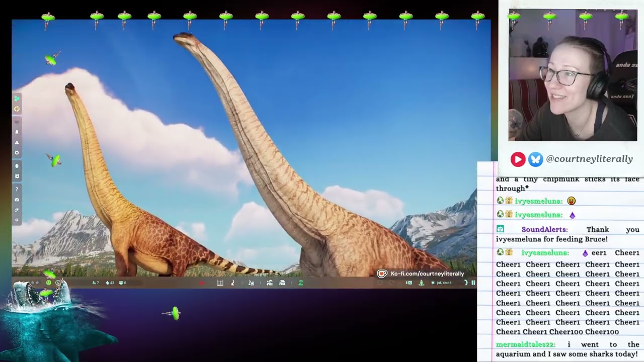Open the buildings construction tool
Image resolution: width=644 pixels, height=362 pixels.
coord(269,283)
